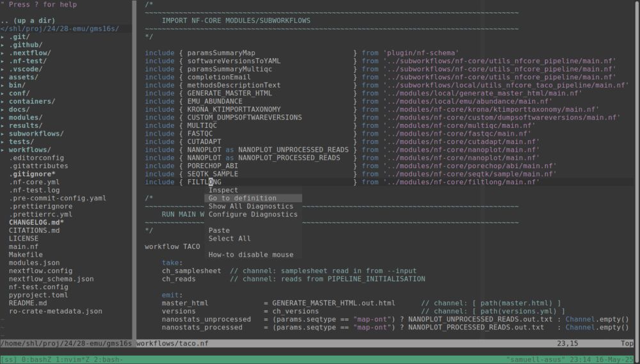The height and width of the screenshot is (364, 640).
Task: Click the tmux session name [ss]
Action: pyautogui.click(x=8, y=360)
